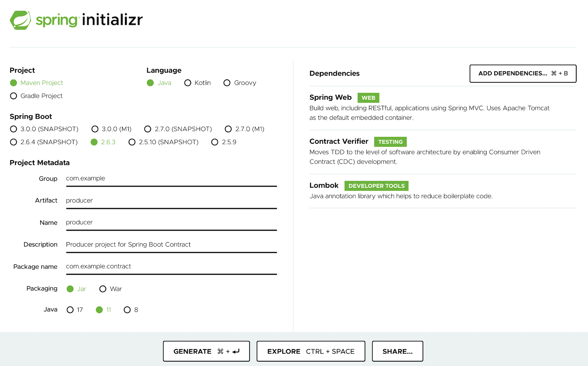Choose Spring Boot 2.5.9 version
This screenshot has width=588, height=366.
(215, 142)
